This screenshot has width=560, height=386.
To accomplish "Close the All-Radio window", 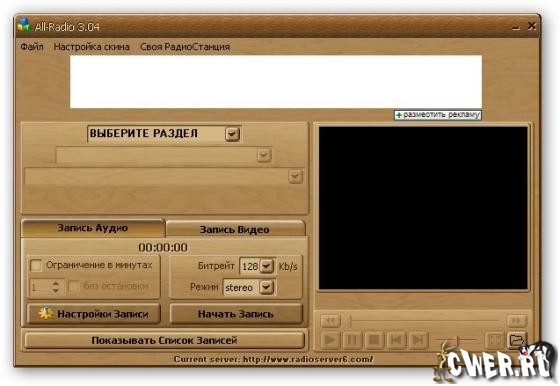I will point(532,26).
